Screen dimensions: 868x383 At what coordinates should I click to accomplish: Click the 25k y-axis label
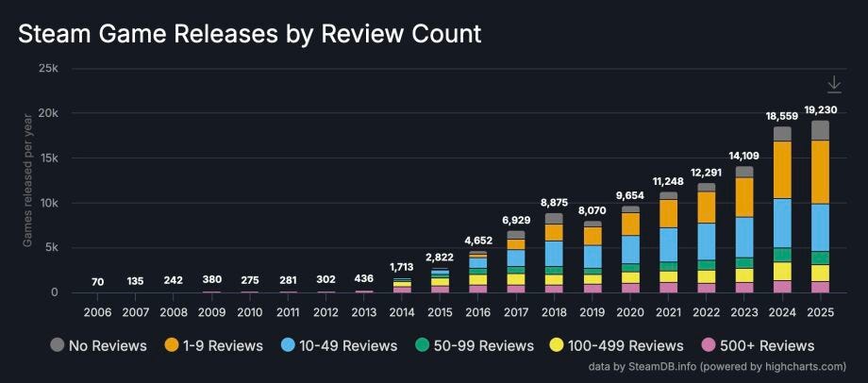coord(47,69)
